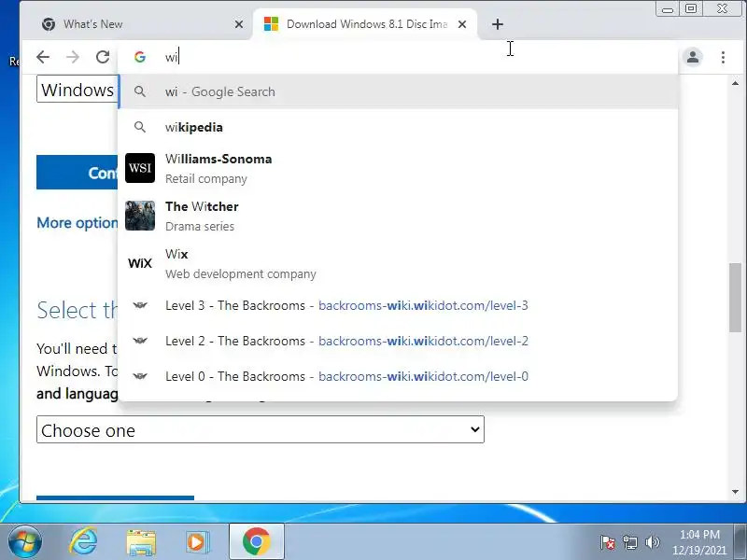This screenshot has height=560, width=747.
Task: Click the Chrome taskbar button
Action: click(x=257, y=542)
